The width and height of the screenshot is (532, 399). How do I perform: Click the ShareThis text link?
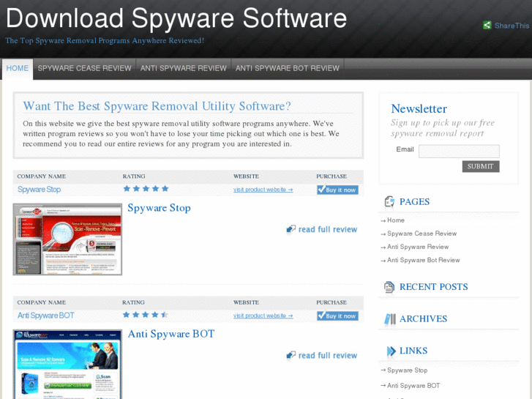click(x=512, y=26)
